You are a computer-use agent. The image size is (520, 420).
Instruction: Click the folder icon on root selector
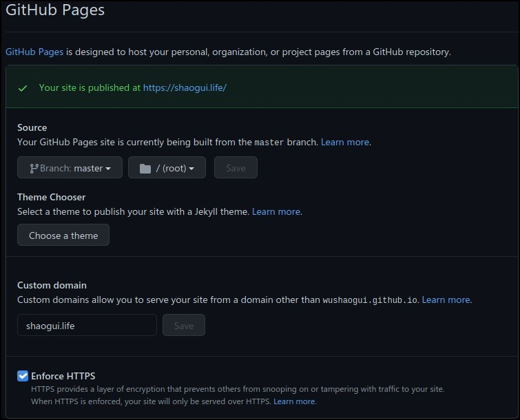[145, 168]
